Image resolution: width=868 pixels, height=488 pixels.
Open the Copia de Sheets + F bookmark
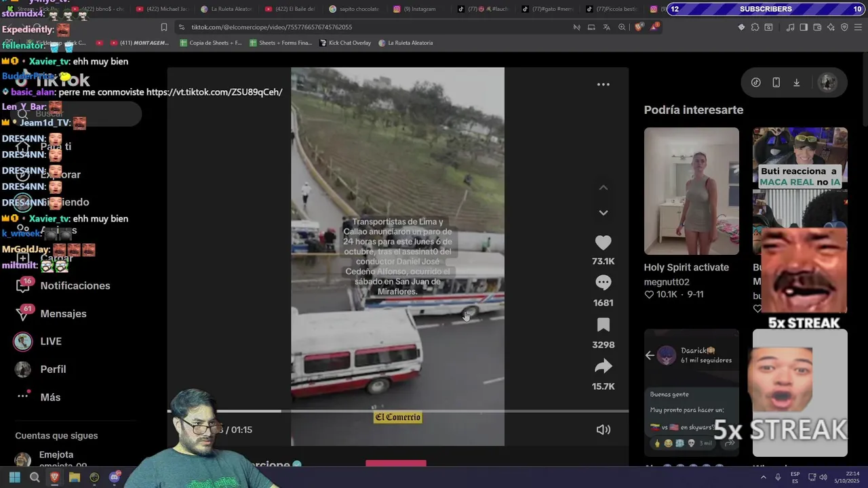[211, 43]
